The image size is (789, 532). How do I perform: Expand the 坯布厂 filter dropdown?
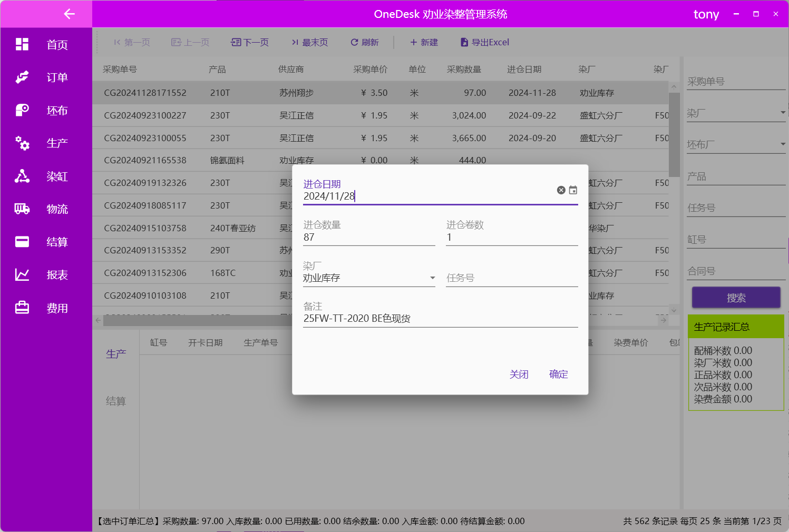point(783,144)
